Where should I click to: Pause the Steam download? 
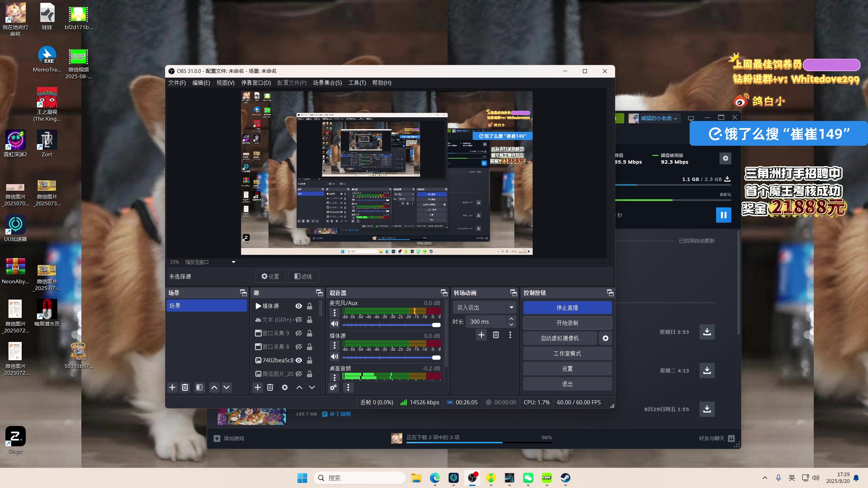click(x=724, y=215)
